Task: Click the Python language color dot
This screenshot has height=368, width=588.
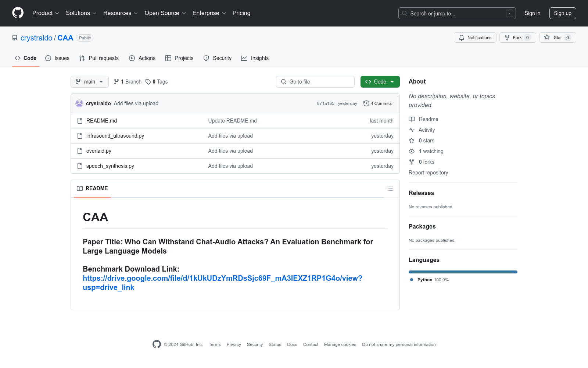Action: pos(412,280)
